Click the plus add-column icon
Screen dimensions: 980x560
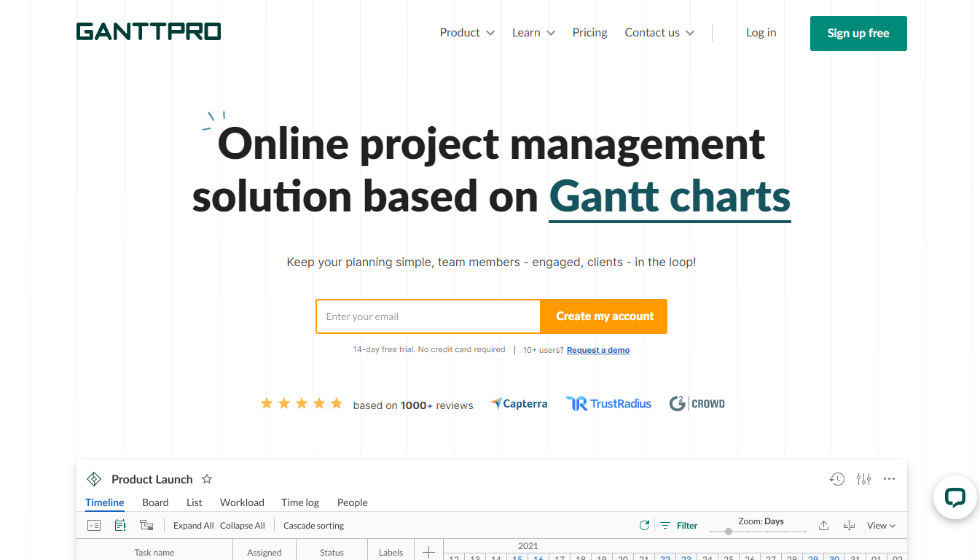(x=429, y=552)
